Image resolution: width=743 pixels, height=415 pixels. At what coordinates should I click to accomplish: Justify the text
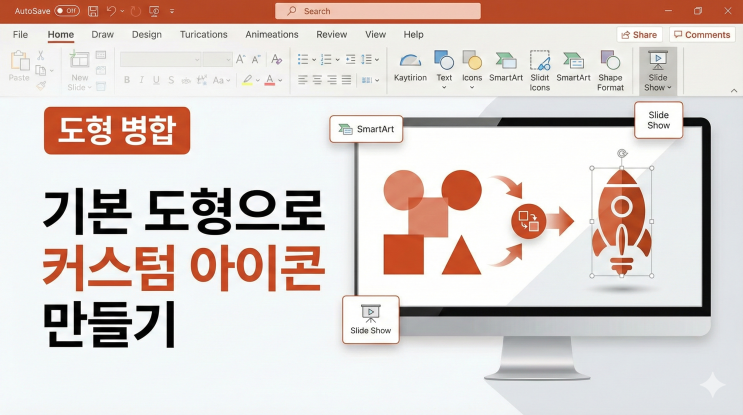click(347, 80)
